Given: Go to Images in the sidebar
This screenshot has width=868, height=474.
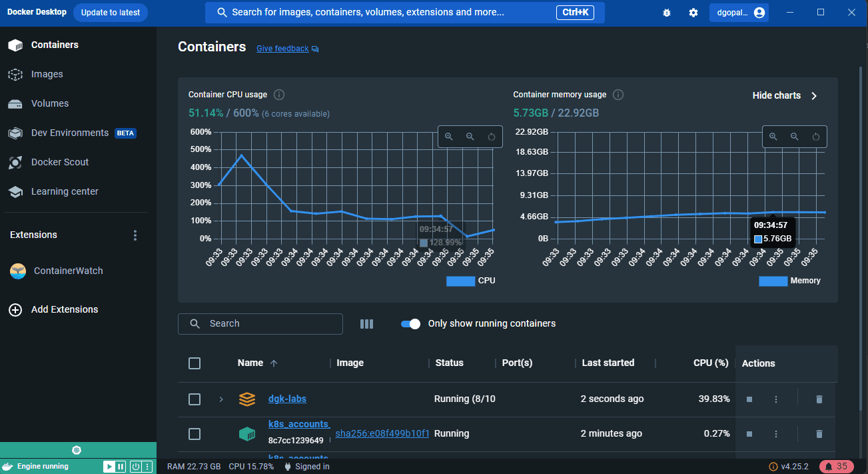Looking at the screenshot, I should pyautogui.click(x=47, y=74).
